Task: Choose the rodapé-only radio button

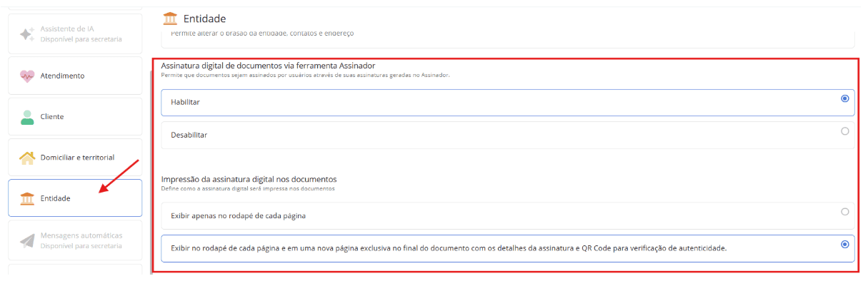Action: pyautogui.click(x=845, y=212)
